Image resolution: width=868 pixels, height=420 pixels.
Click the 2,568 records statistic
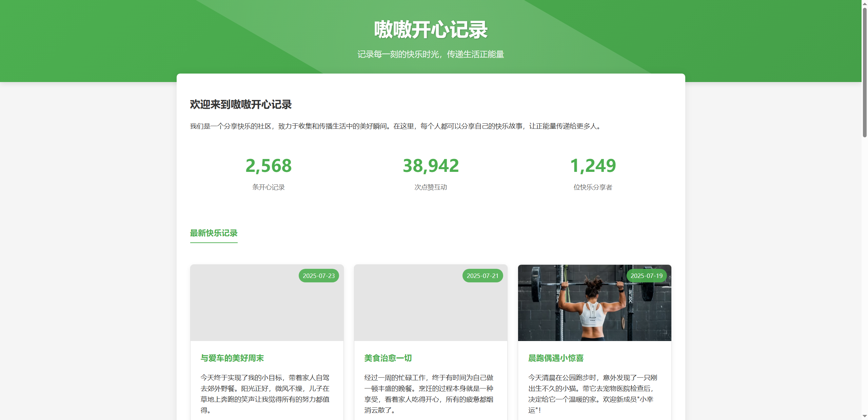(x=268, y=166)
